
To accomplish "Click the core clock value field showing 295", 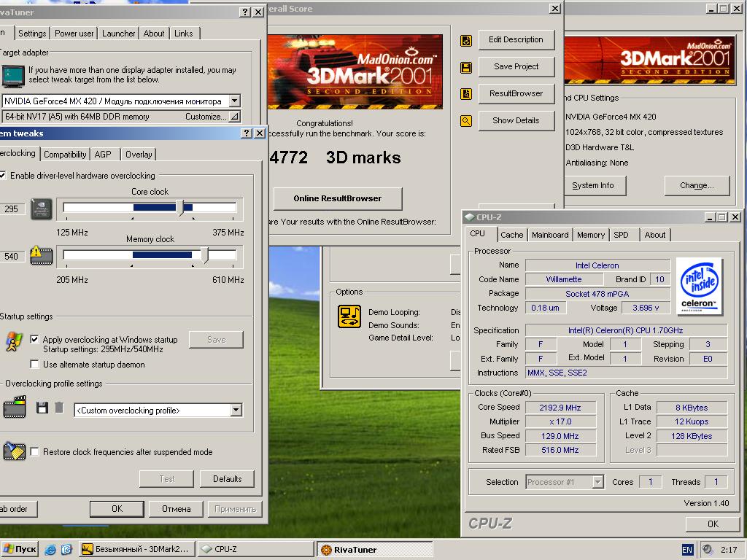I will pyautogui.click(x=11, y=209).
